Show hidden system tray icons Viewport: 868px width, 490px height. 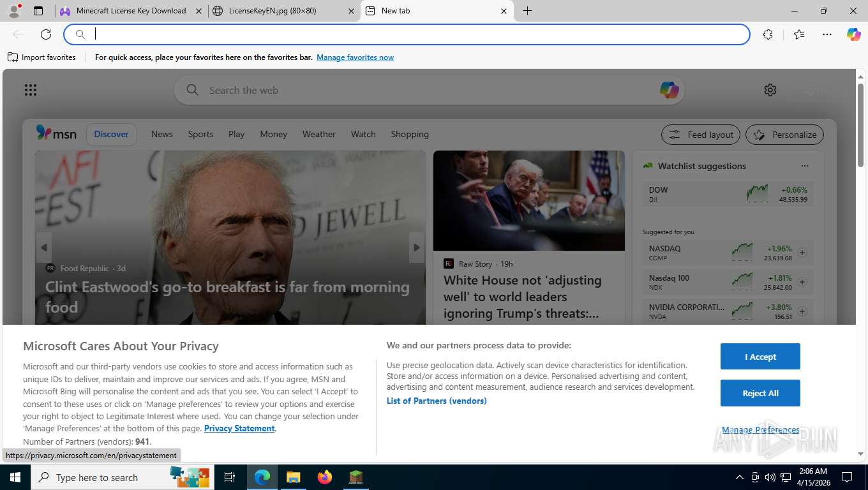[x=739, y=477]
